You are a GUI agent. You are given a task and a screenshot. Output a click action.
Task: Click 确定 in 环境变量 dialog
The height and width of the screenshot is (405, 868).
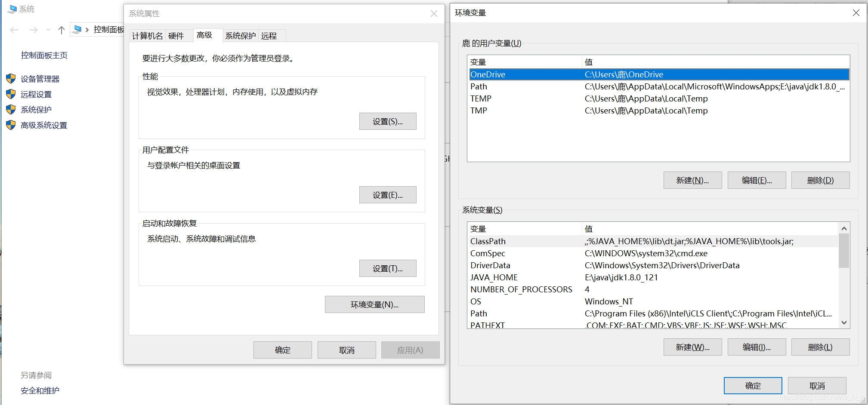coord(753,386)
